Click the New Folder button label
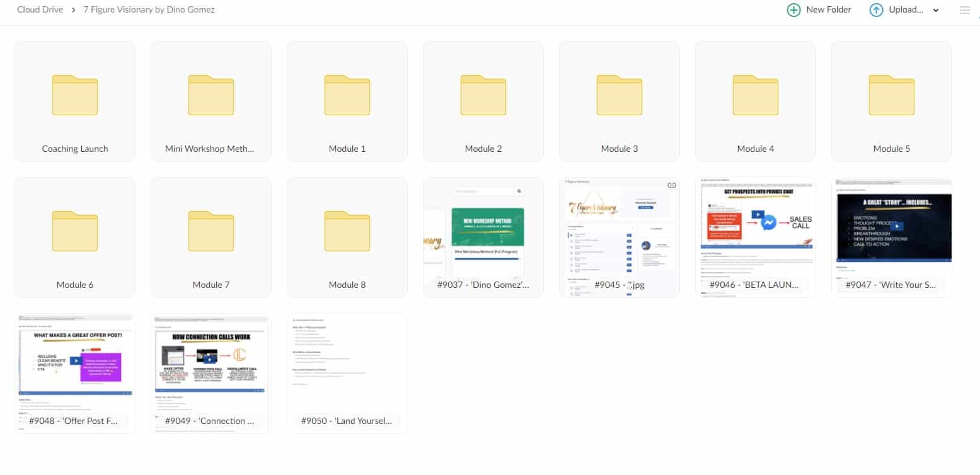The height and width of the screenshot is (475, 980). [829, 10]
